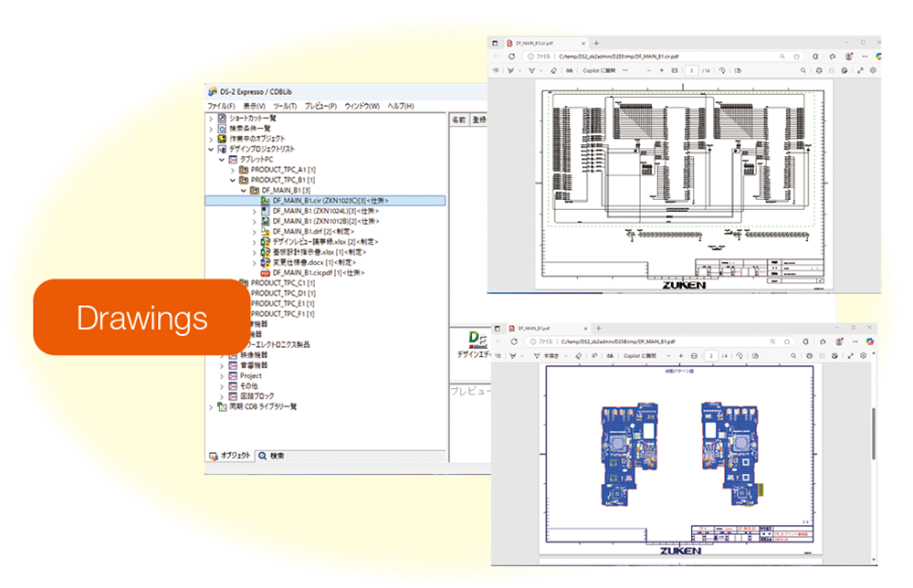Click the DF_MAIN_B1.drf file icon
Image resolution: width=913 pixels, height=588 pixels.
tap(265, 231)
